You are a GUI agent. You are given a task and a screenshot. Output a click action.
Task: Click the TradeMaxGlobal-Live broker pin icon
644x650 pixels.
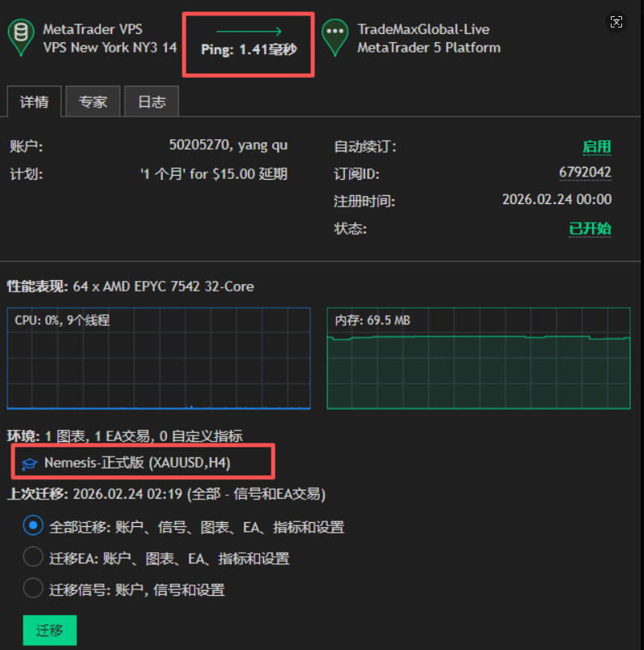click(335, 37)
